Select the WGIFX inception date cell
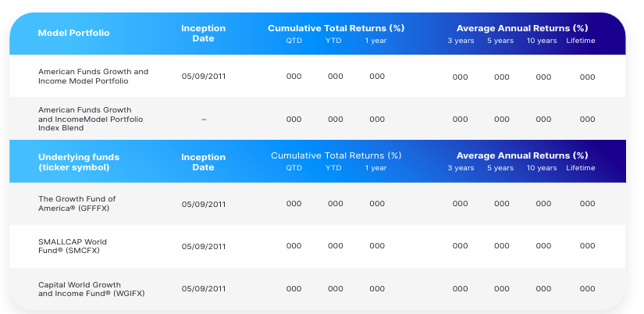The image size is (644, 314). coord(203,289)
